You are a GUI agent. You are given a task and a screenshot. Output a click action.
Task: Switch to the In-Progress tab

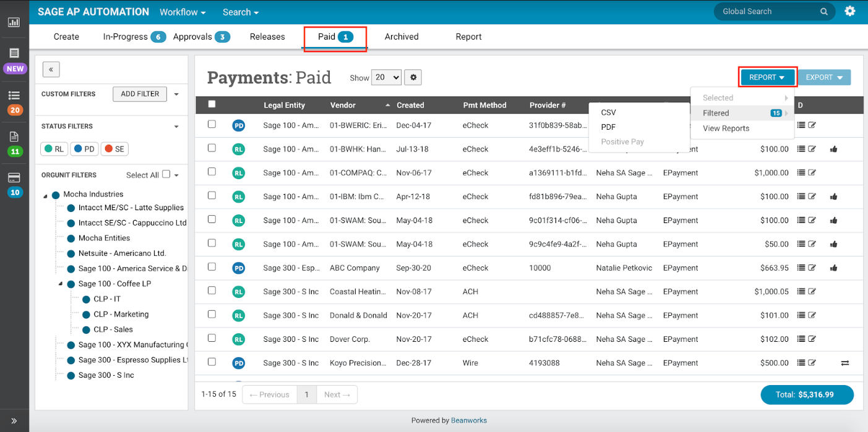[x=134, y=36]
